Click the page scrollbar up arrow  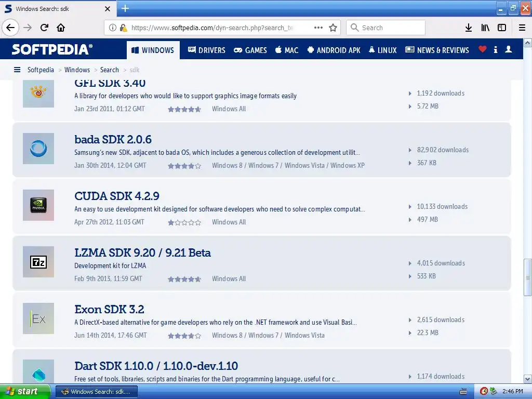point(528,43)
